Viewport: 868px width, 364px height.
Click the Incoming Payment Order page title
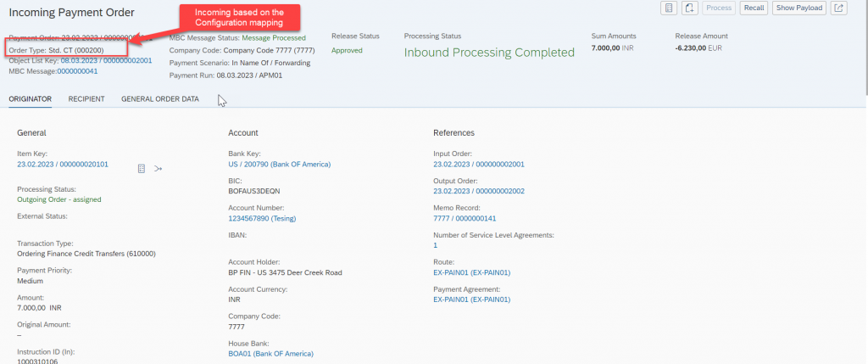(71, 12)
